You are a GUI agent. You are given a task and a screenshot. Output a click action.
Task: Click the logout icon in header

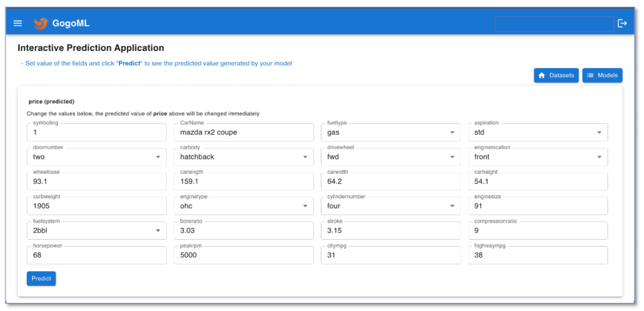622,23
